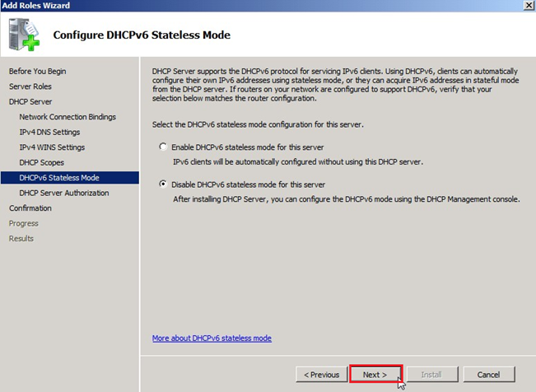The height and width of the screenshot is (392, 536).
Task: Go to Before You Begin step
Action: [37, 71]
